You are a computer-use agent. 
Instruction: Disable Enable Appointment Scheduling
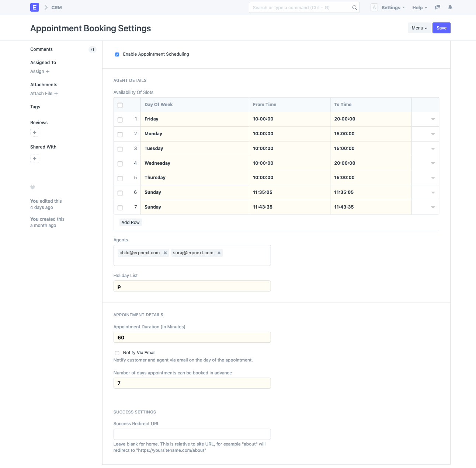117,54
